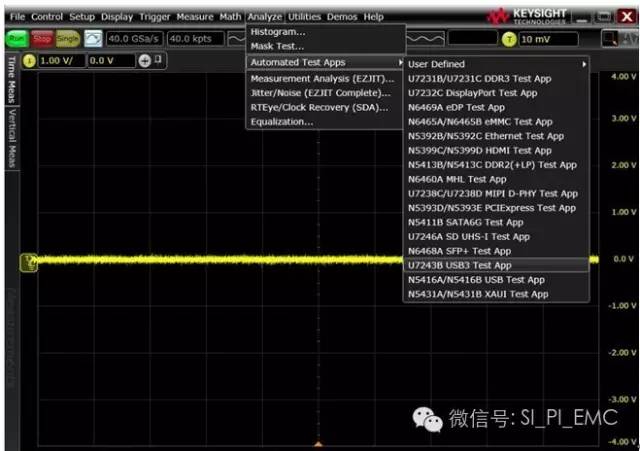Viewport: 640px width, 451px height.
Task: Open the Vertical Meas side tab
Action: 11,142
